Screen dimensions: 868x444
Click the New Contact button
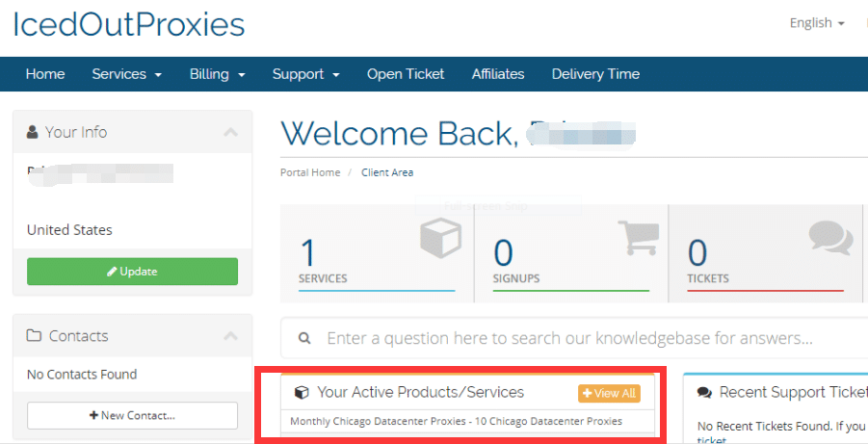coord(132,415)
